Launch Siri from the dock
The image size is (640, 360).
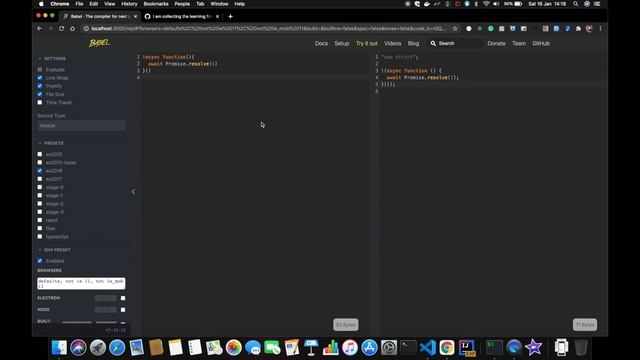[x=78, y=348]
